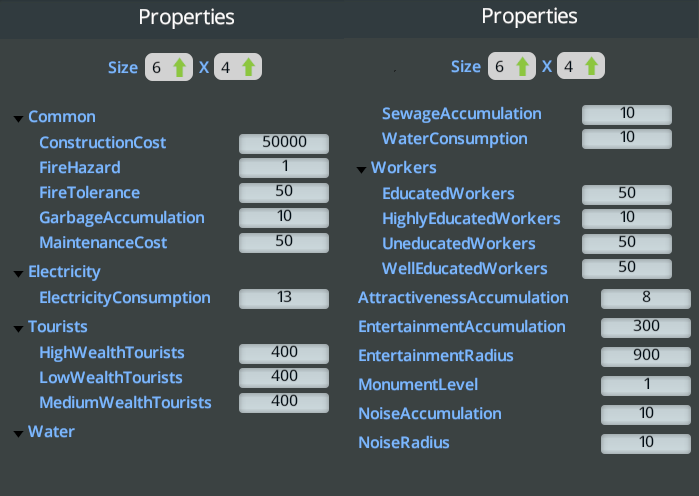Edit the SewageAccumulation value field
The height and width of the screenshot is (496, 699).
pyautogui.click(x=627, y=114)
